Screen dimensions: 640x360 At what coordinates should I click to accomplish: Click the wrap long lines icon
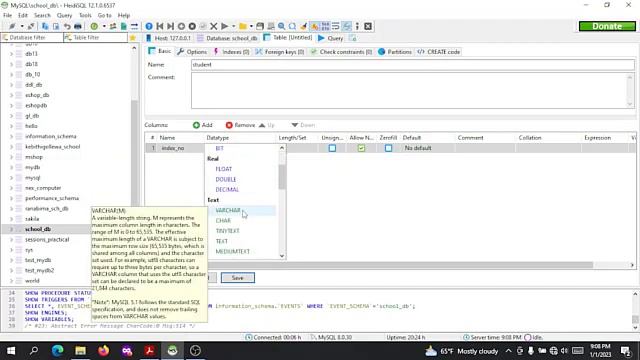(x=336, y=26)
